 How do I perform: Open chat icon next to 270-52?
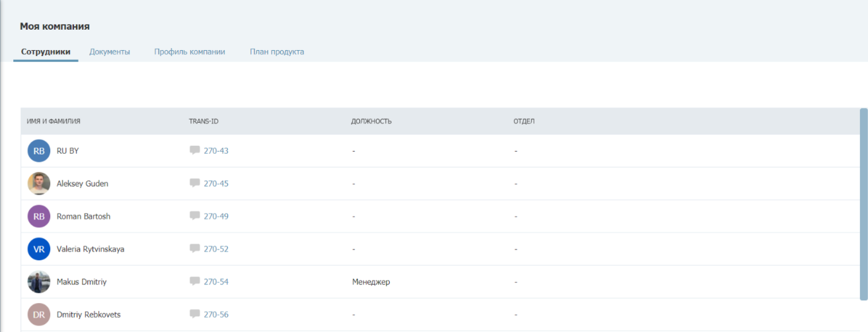pyautogui.click(x=194, y=248)
